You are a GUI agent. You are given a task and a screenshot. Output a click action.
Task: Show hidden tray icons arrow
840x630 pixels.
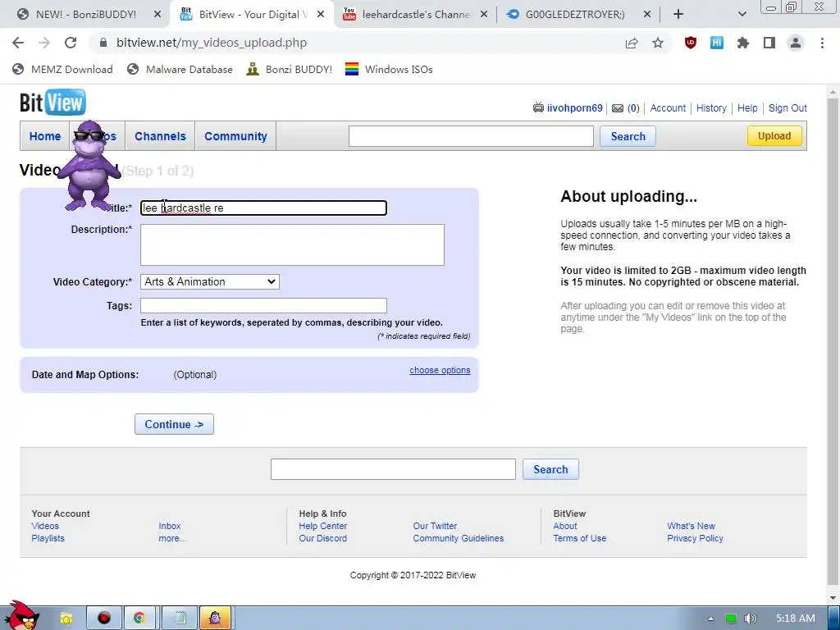tap(710, 619)
